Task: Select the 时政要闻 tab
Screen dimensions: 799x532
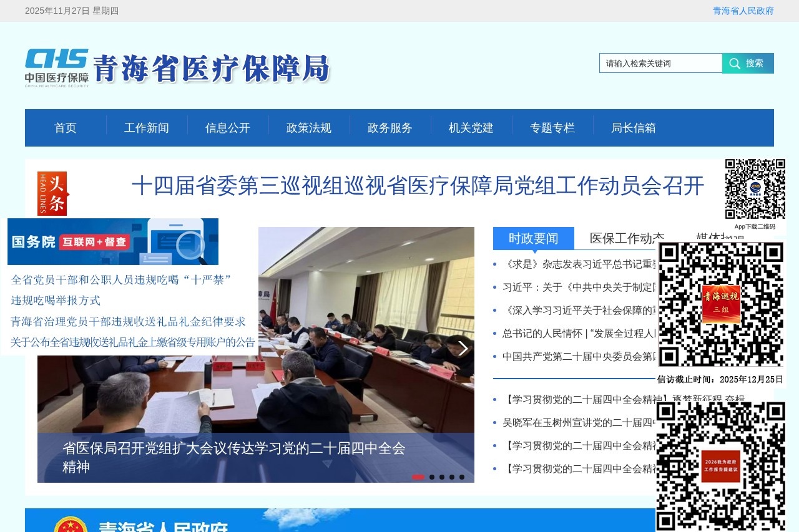Action: (x=534, y=238)
